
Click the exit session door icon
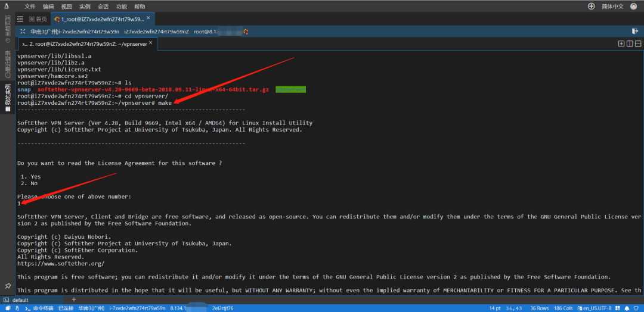point(635,31)
